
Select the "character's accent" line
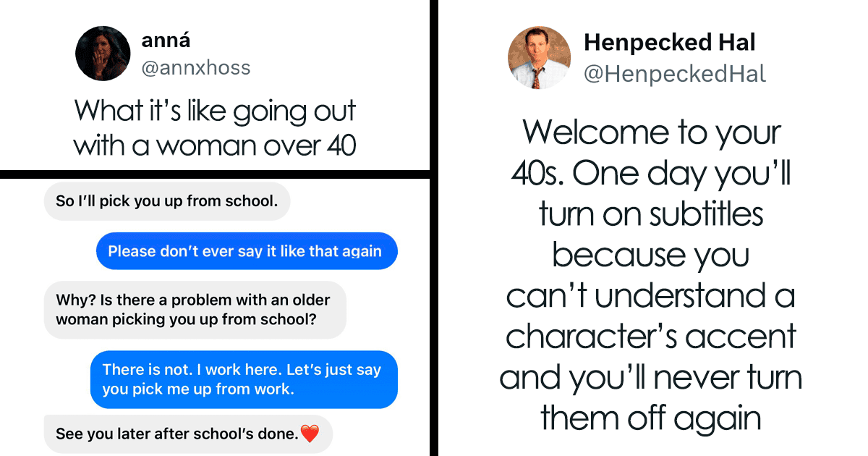pos(651,337)
